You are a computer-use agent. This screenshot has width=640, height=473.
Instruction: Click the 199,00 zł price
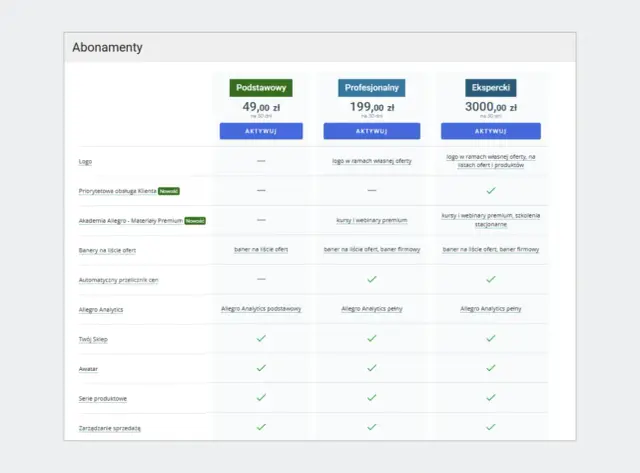[372, 107]
